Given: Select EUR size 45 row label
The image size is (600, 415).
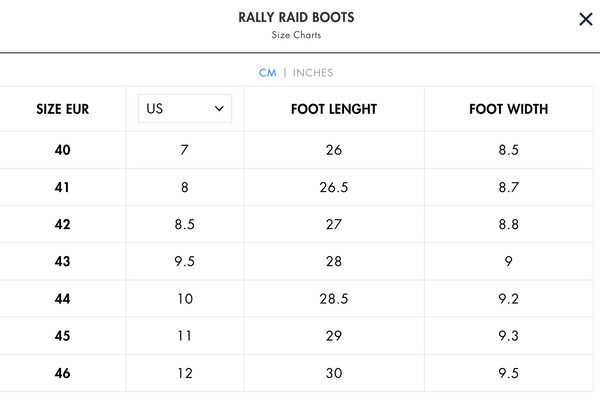Looking at the screenshot, I should (62, 336).
